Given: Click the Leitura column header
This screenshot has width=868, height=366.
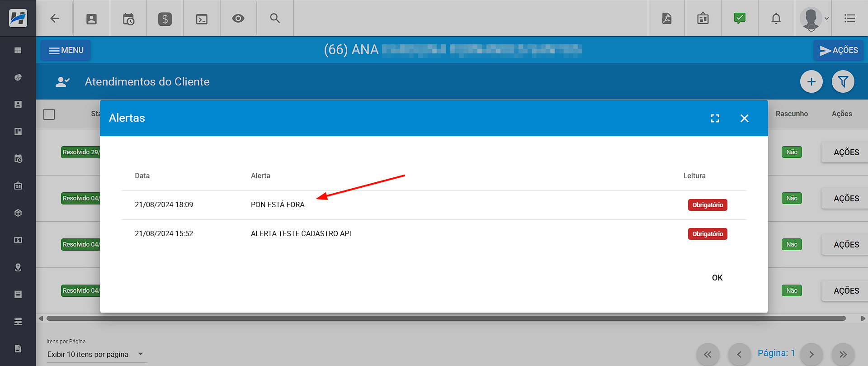Looking at the screenshot, I should coord(694,176).
